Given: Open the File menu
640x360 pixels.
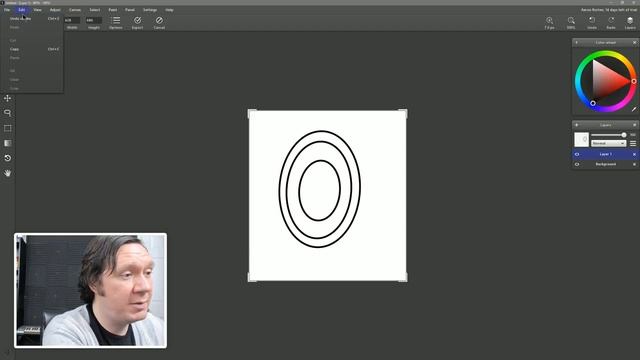Looking at the screenshot, I should point(7,10).
